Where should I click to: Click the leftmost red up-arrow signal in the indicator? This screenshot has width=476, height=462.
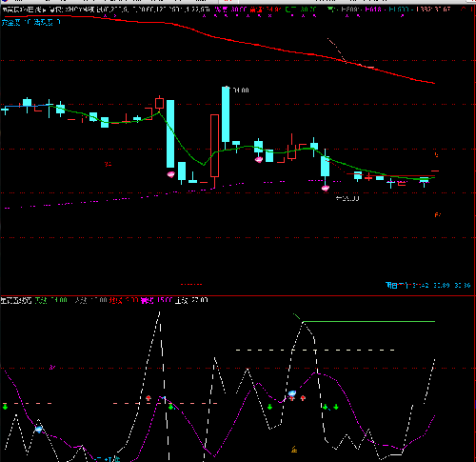(x=149, y=398)
